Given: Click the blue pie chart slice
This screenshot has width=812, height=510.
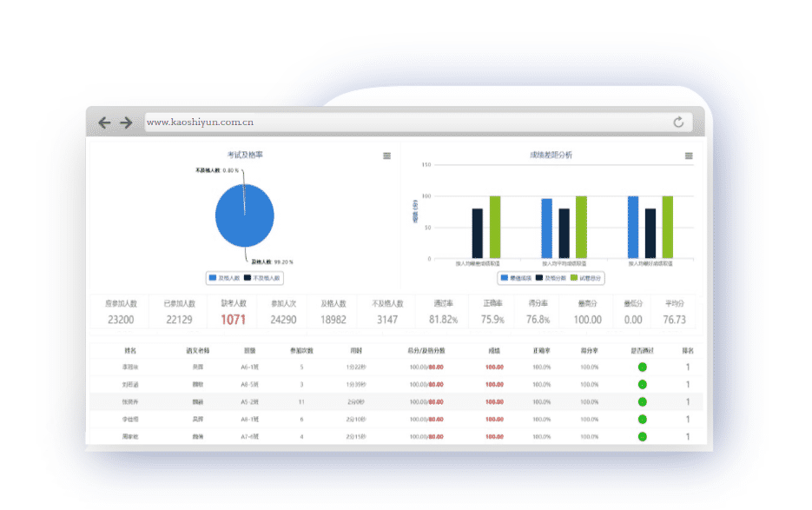Looking at the screenshot, I should pyautogui.click(x=245, y=217).
